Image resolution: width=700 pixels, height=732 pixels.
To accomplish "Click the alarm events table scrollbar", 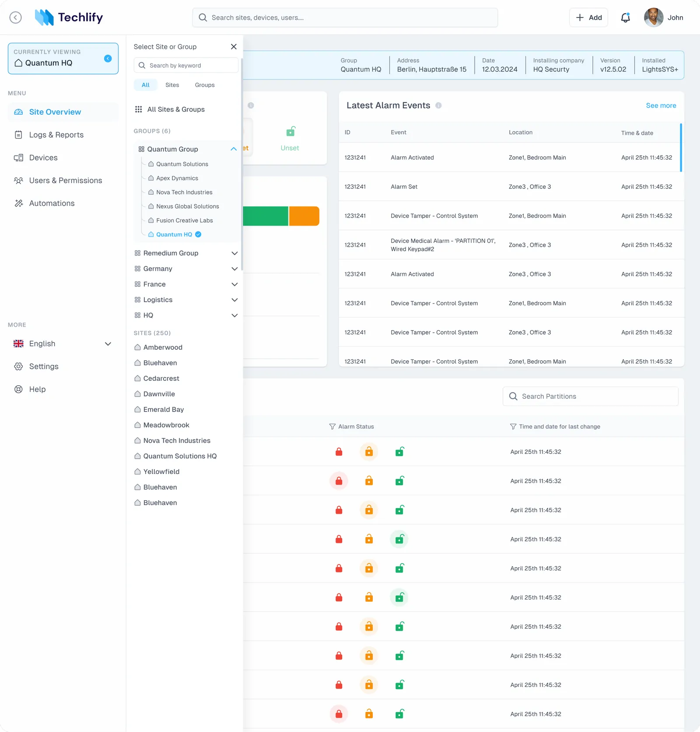I will (x=681, y=148).
